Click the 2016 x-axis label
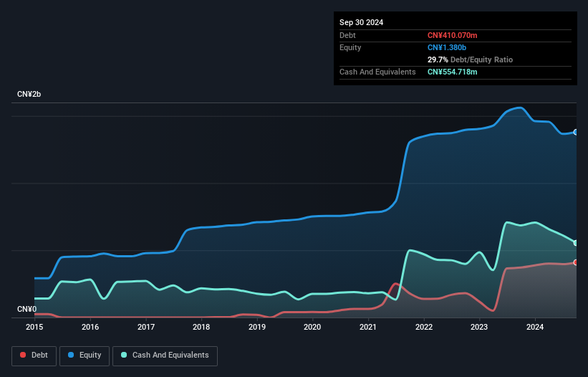 pyautogui.click(x=90, y=327)
